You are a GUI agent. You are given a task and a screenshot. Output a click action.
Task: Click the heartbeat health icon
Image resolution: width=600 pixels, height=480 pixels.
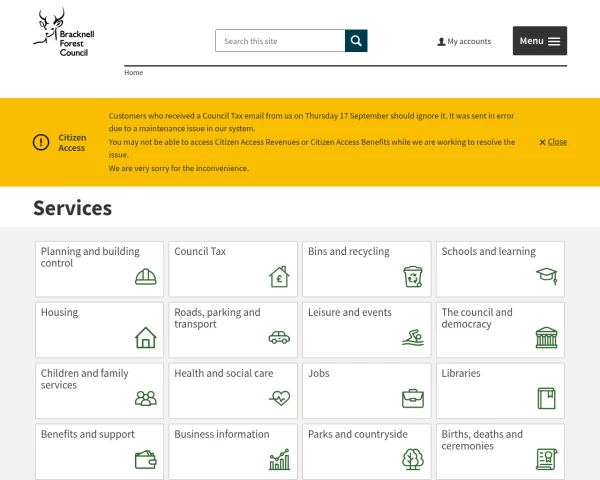[279, 398]
